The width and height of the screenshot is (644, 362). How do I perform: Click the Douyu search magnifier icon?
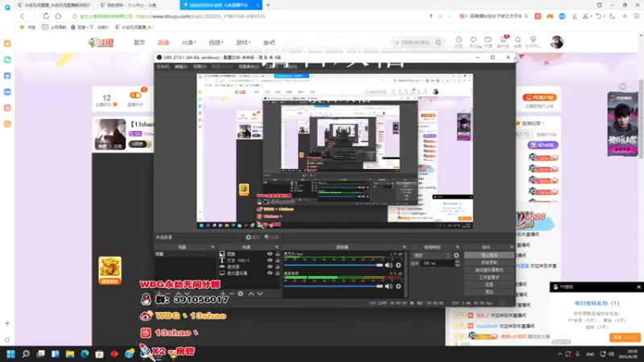(438, 43)
